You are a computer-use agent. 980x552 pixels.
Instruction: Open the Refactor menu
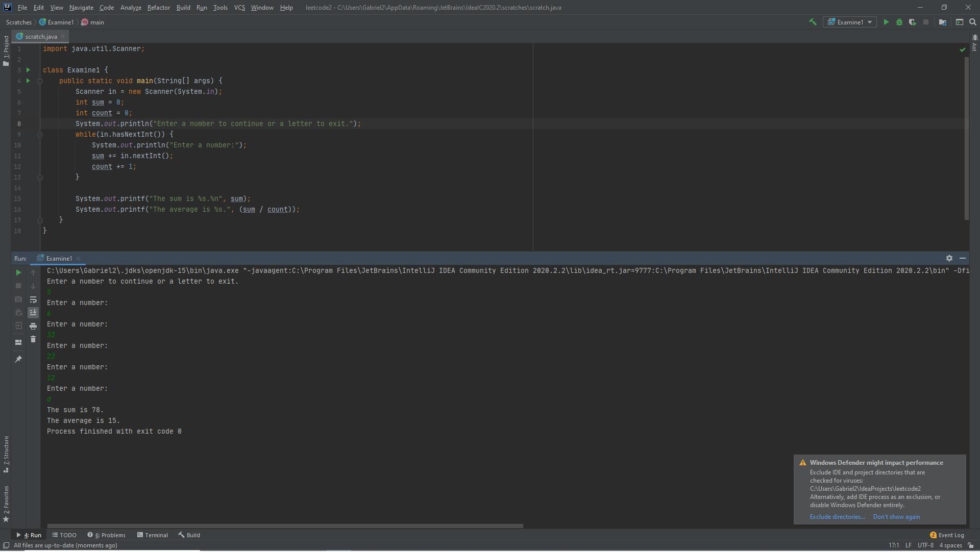click(x=158, y=8)
